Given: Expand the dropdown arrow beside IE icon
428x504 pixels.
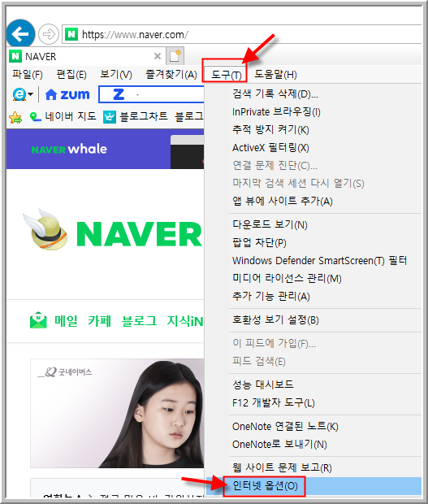Looking at the screenshot, I should coord(31,94).
